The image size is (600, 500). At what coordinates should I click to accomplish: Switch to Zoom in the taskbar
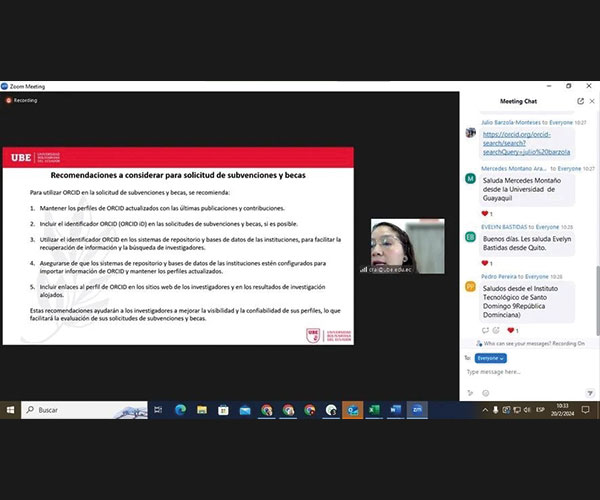point(417,410)
